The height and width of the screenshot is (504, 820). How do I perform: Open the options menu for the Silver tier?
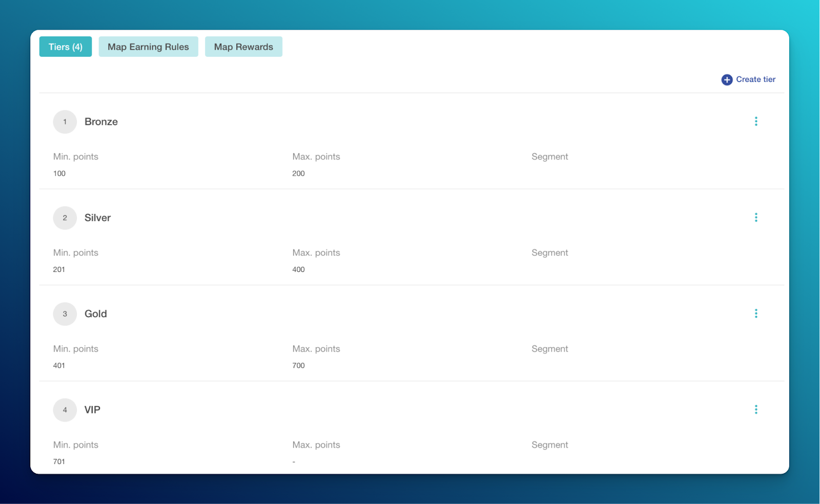[756, 217]
